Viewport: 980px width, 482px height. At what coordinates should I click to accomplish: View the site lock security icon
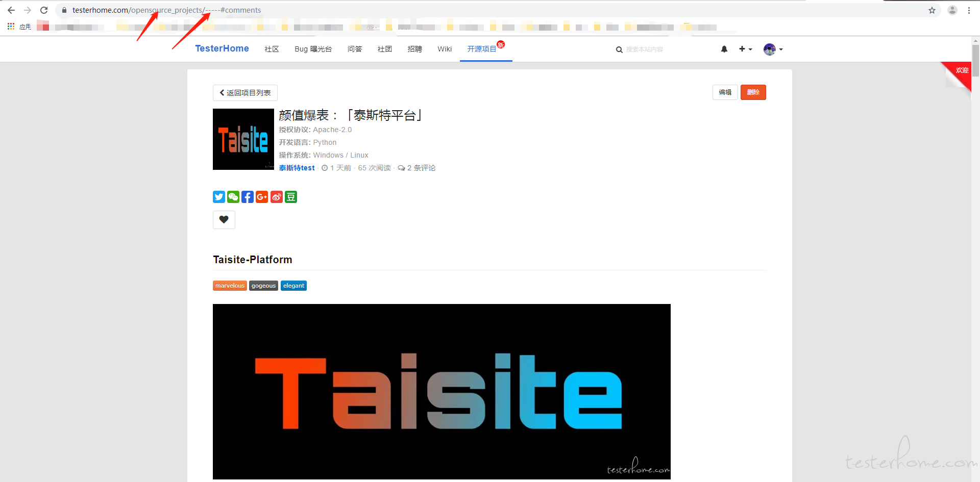pos(64,10)
